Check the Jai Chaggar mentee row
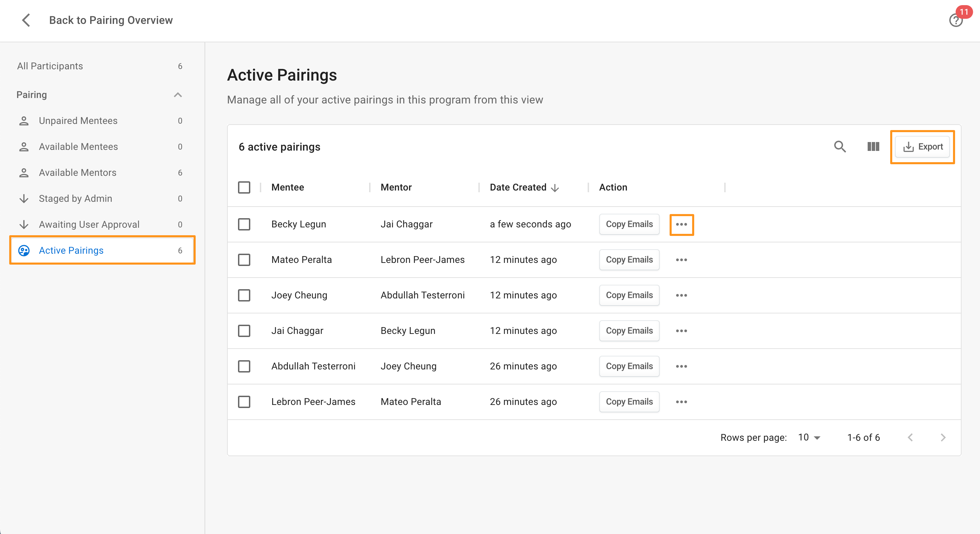Screen dimensions: 980x534 click(244, 331)
